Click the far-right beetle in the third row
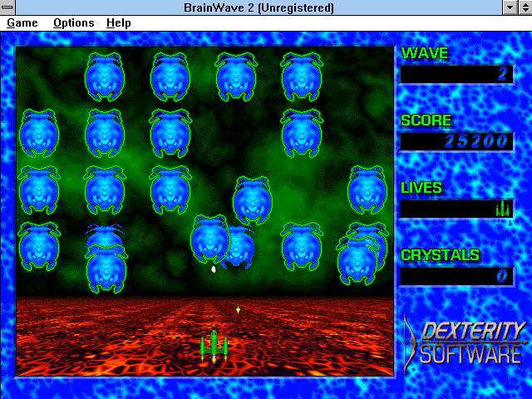This screenshot has width=532, height=399. tap(367, 190)
